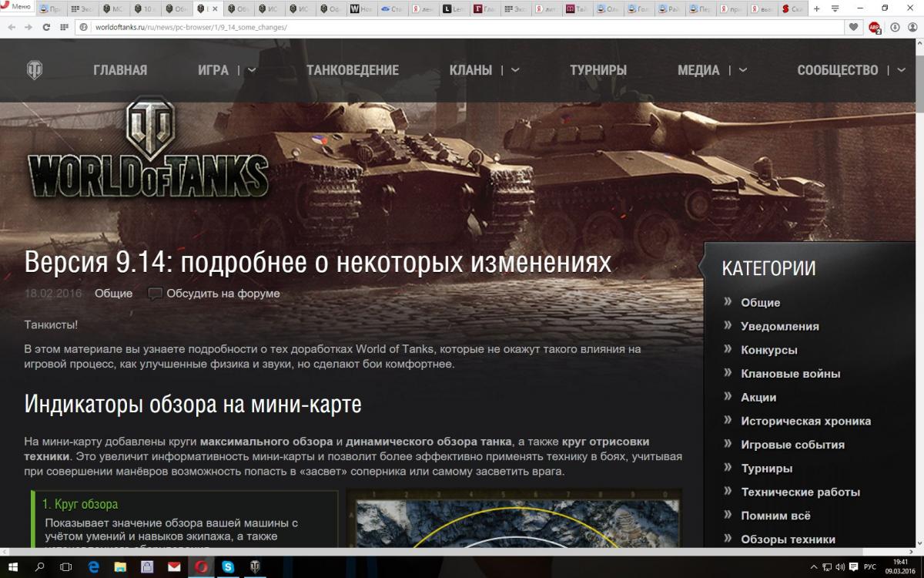The height and width of the screenshot is (578, 924).
Task: Close the active tab with its X
Action: [x=213, y=9]
